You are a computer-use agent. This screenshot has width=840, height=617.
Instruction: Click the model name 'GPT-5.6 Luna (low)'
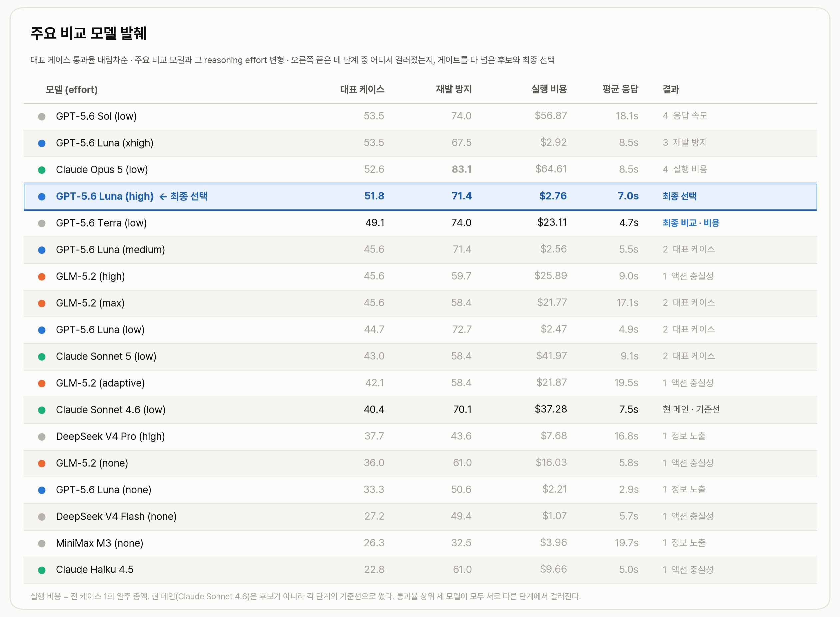click(x=100, y=330)
